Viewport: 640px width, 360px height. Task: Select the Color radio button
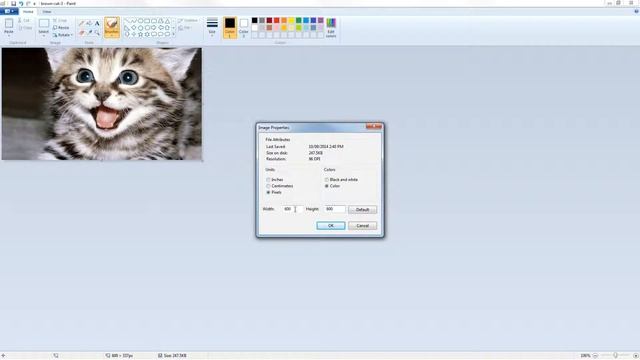click(x=327, y=186)
